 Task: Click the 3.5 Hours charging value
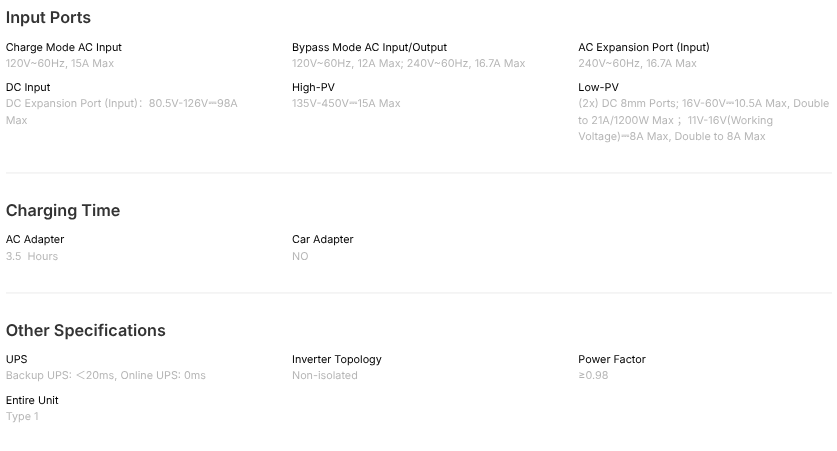coord(32,256)
